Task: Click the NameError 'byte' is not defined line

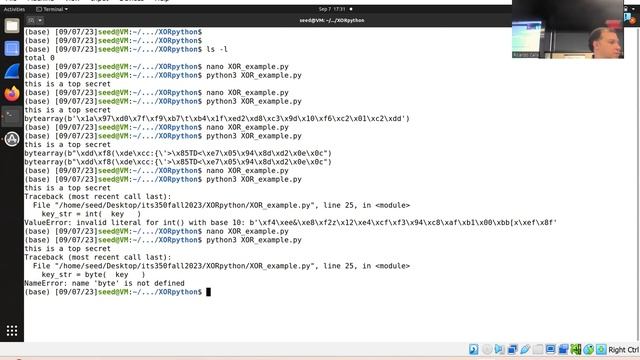Action: pos(104,283)
